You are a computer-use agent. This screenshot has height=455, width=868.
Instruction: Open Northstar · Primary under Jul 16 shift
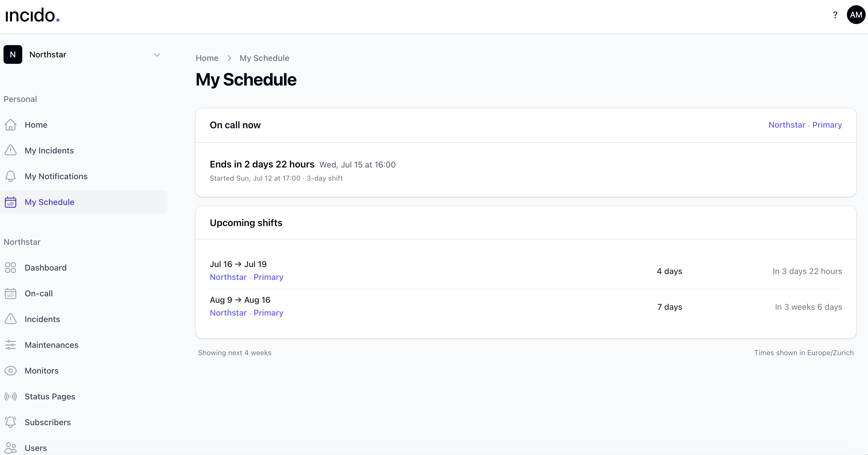[x=246, y=277]
